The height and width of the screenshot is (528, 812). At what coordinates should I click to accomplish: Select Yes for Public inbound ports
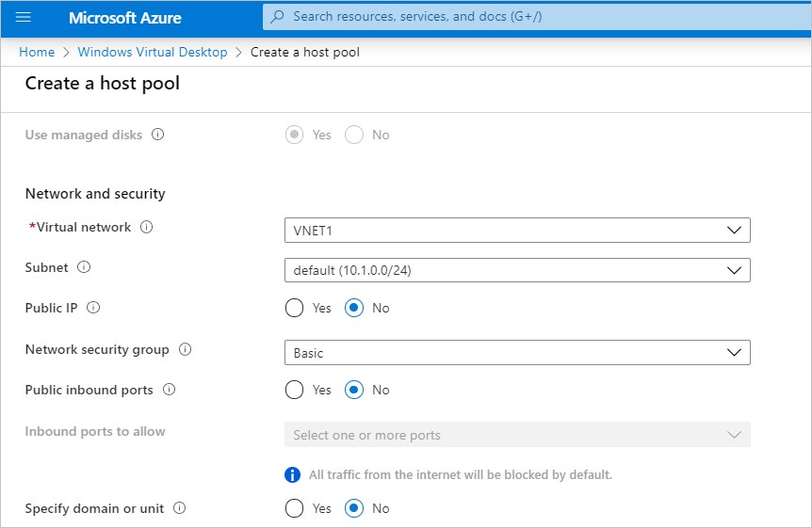pos(294,390)
